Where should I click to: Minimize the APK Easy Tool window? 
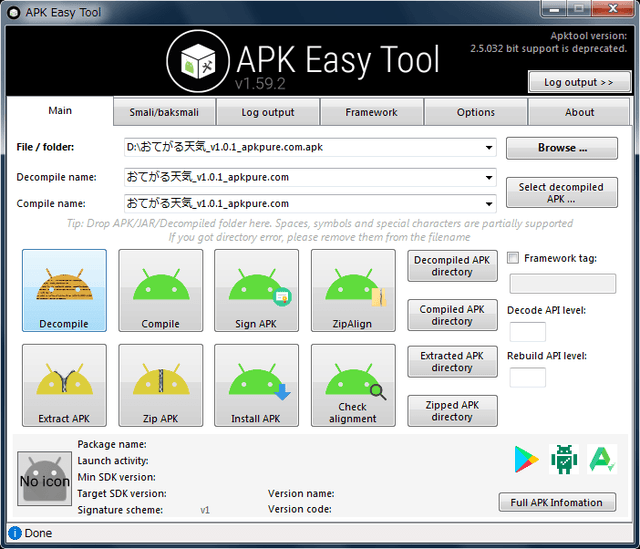point(554,9)
